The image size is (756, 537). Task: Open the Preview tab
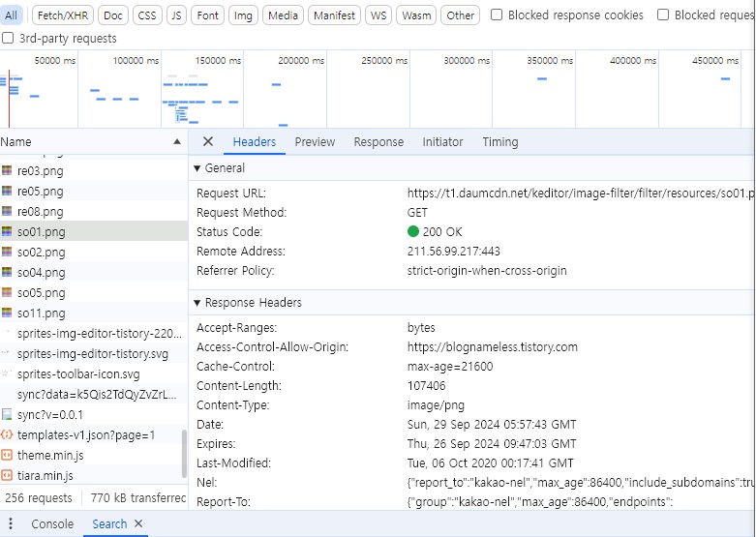[x=315, y=141]
